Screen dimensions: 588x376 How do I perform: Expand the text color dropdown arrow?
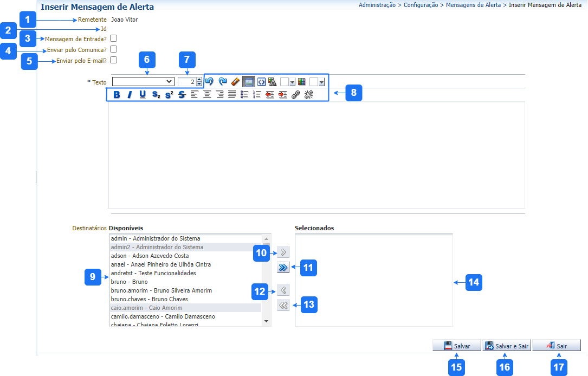pyautogui.click(x=293, y=82)
